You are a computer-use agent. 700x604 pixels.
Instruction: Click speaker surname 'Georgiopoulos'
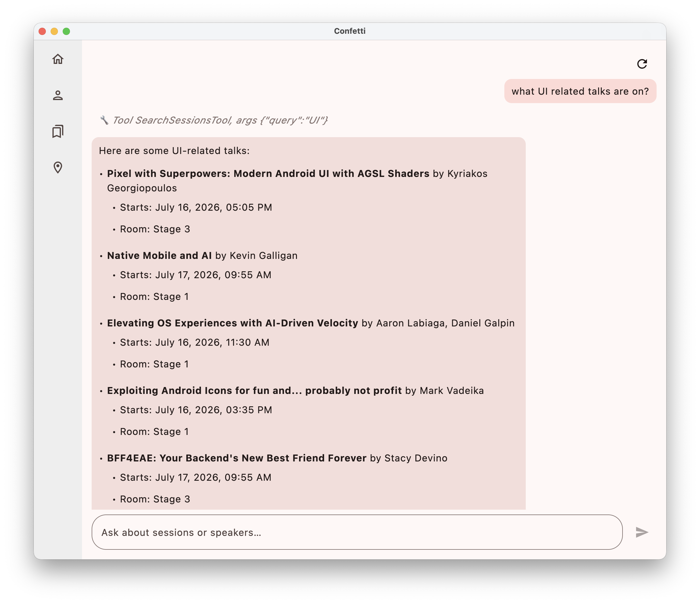point(142,188)
